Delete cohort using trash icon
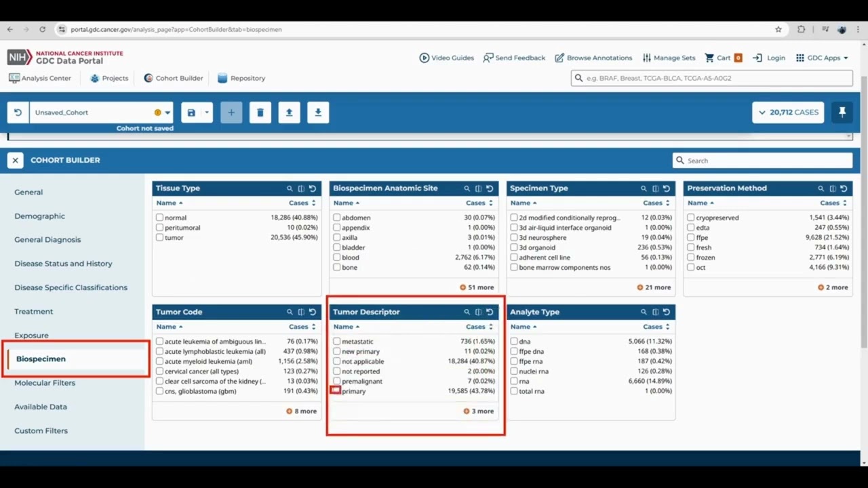Viewport: 868px width, 488px height. tap(260, 113)
